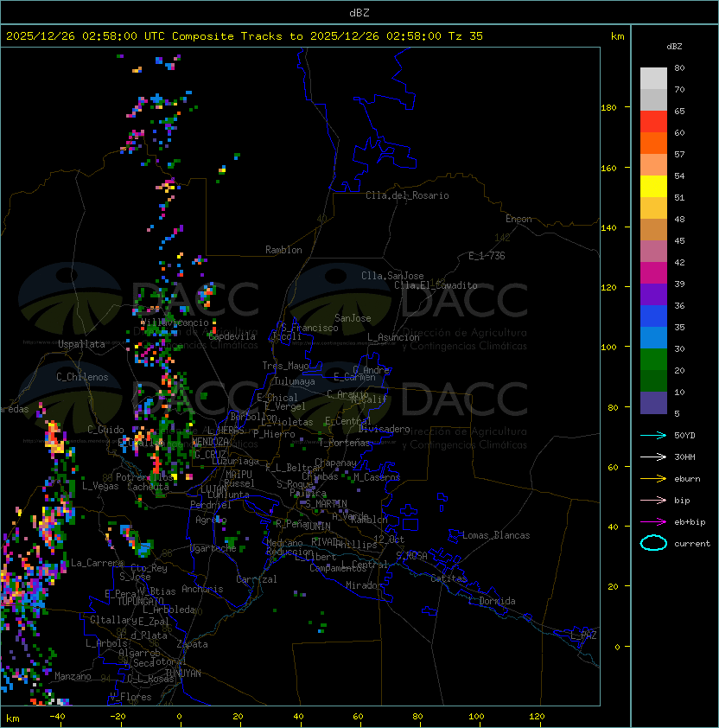Pick the purple 36-39 dBZ swatch
The width and height of the screenshot is (719, 728).
pyautogui.click(x=653, y=295)
